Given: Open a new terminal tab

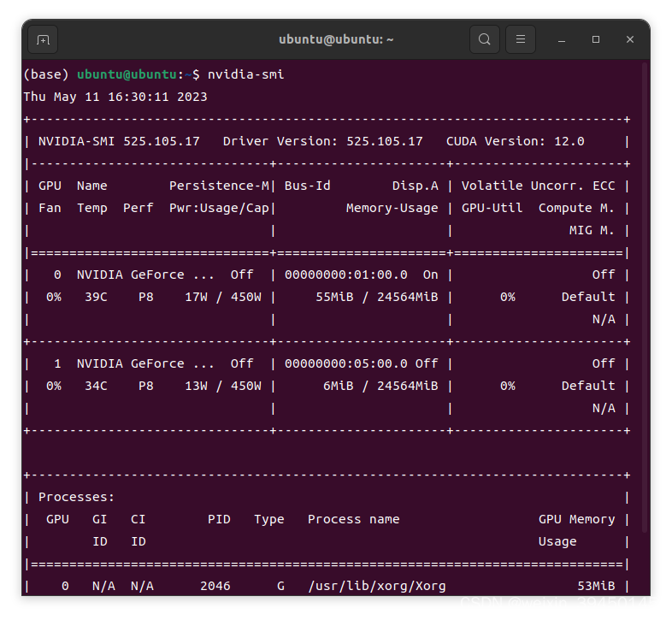Looking at the screenshot, I should pyautogui.click(x=43, y=39).
